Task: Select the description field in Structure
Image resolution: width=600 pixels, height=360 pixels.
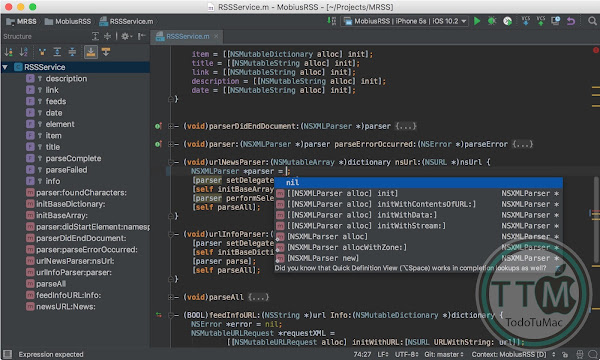Action: 66,79
